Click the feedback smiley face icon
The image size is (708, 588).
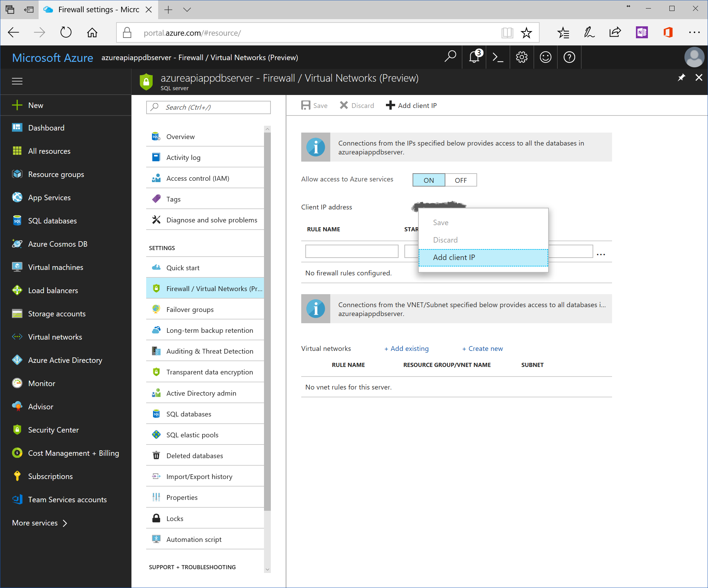[545, 57]
